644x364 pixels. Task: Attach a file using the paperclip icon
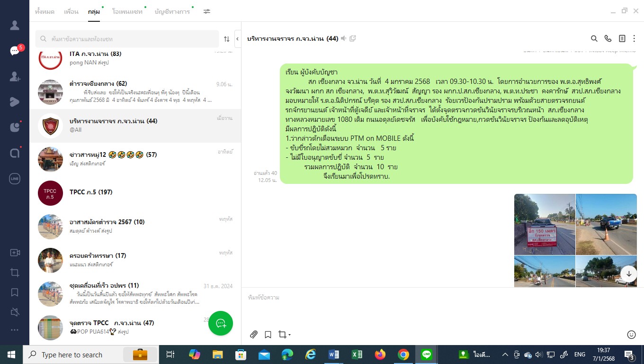tap(254, 335)
